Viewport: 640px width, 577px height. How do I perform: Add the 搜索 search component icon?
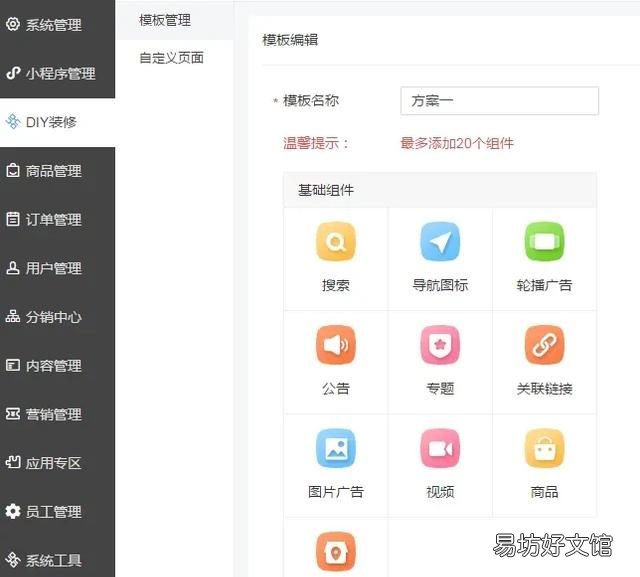[x=336, y=242]
